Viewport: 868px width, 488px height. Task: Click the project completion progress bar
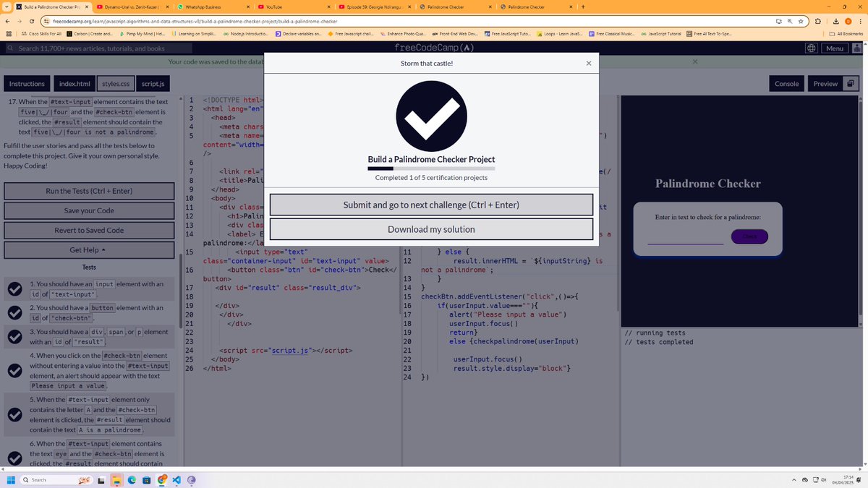pos(431,168)
